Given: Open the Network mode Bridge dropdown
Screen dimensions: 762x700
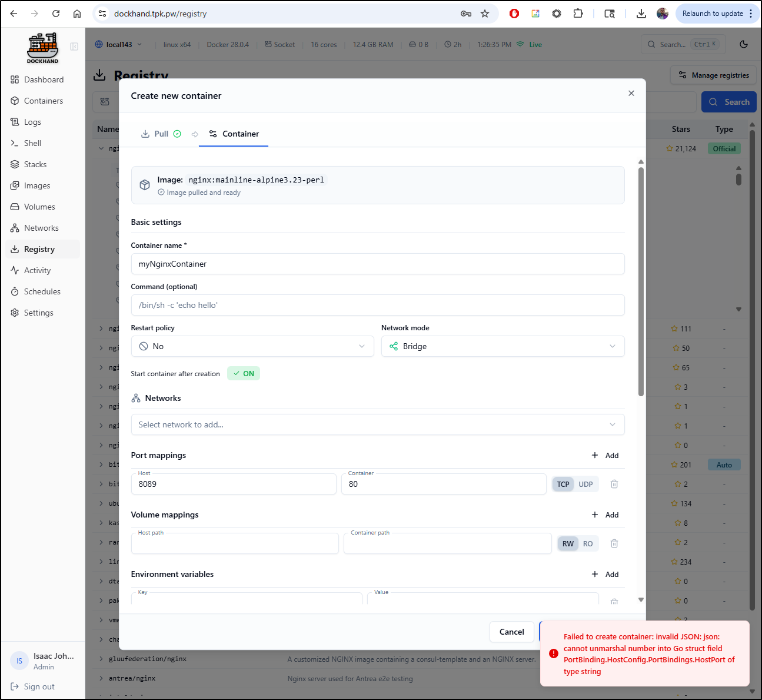Looking at the screenshot, I should point(503,346).
